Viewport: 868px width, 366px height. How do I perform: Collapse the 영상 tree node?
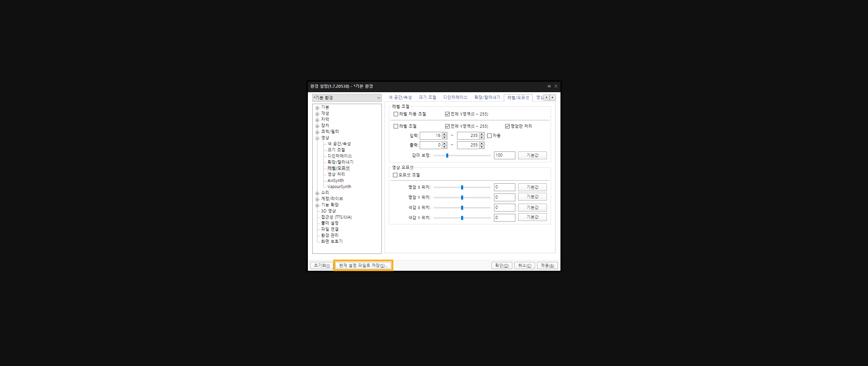317,138
